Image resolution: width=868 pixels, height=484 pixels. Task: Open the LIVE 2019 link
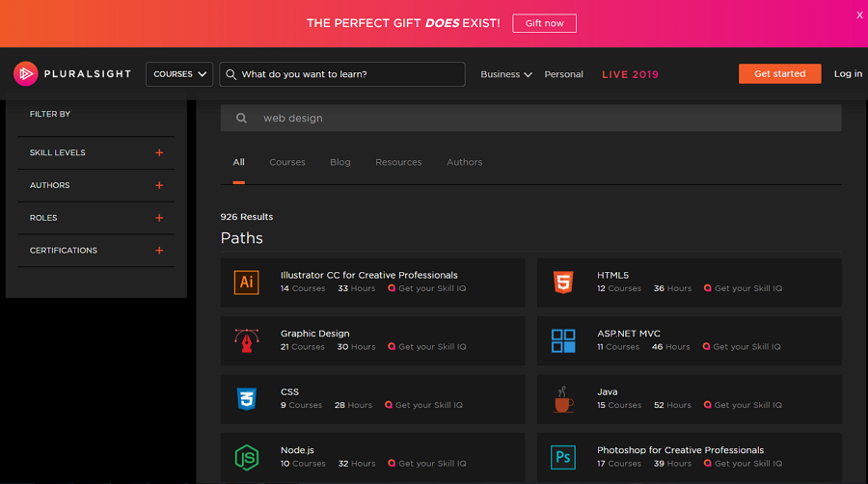(x=630, y=74)
